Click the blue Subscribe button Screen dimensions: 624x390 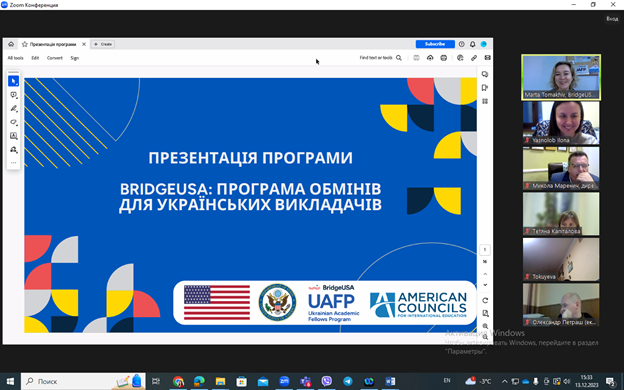click(x=435, y=44)
